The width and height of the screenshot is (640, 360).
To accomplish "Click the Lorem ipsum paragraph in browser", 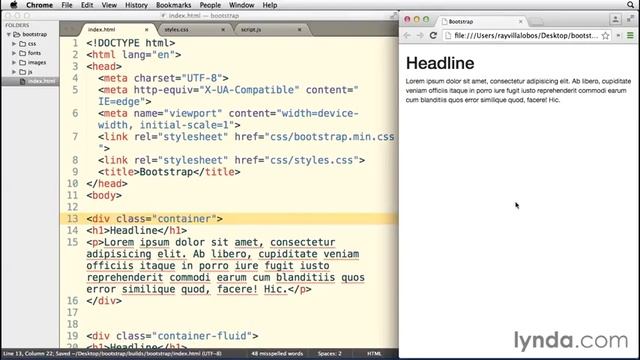I will [518, 91].
